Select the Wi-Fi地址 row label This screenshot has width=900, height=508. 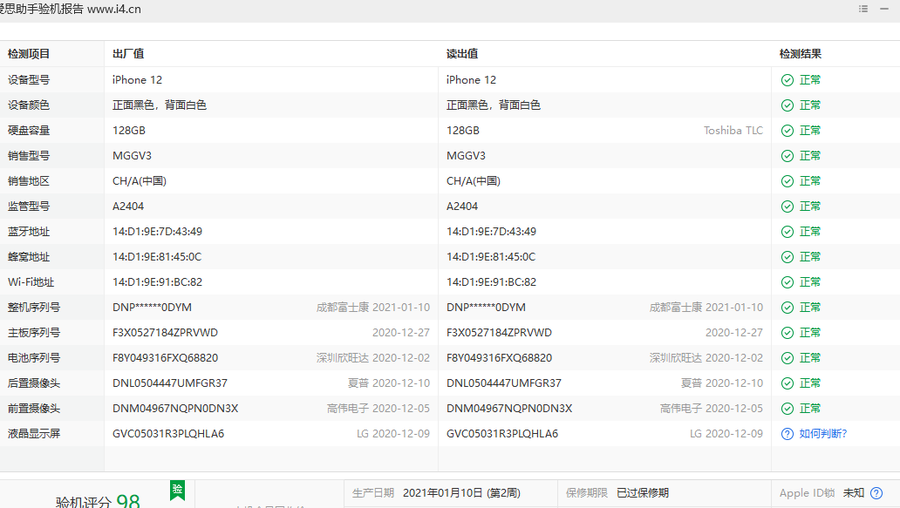(31, 282)
